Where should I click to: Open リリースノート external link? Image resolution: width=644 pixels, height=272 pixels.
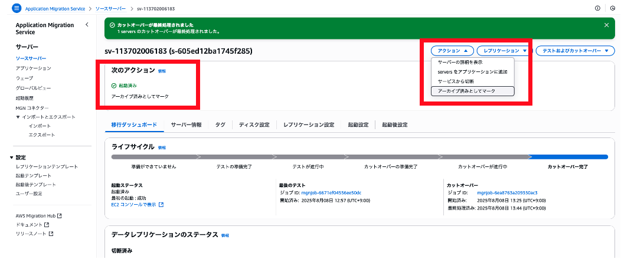click(34, 234)
